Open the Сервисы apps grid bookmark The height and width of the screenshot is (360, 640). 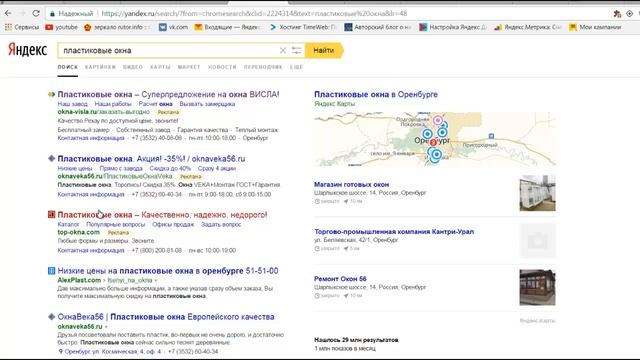point(22,27)
